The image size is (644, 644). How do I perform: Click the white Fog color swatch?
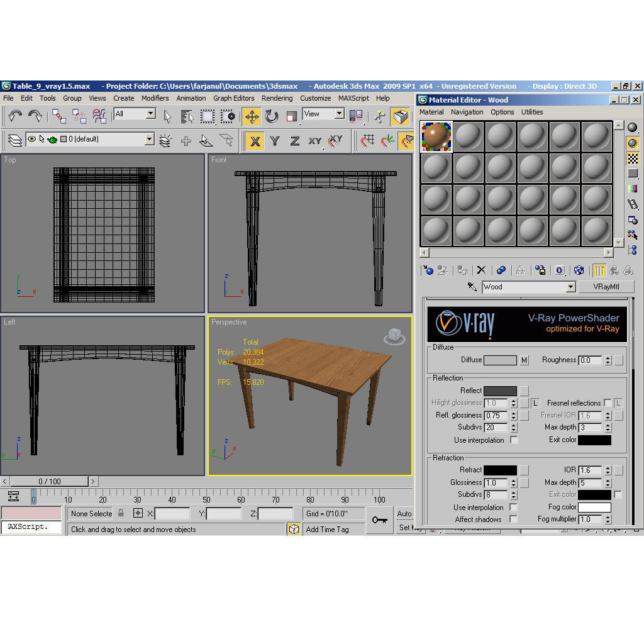click(x=595, y=507)
